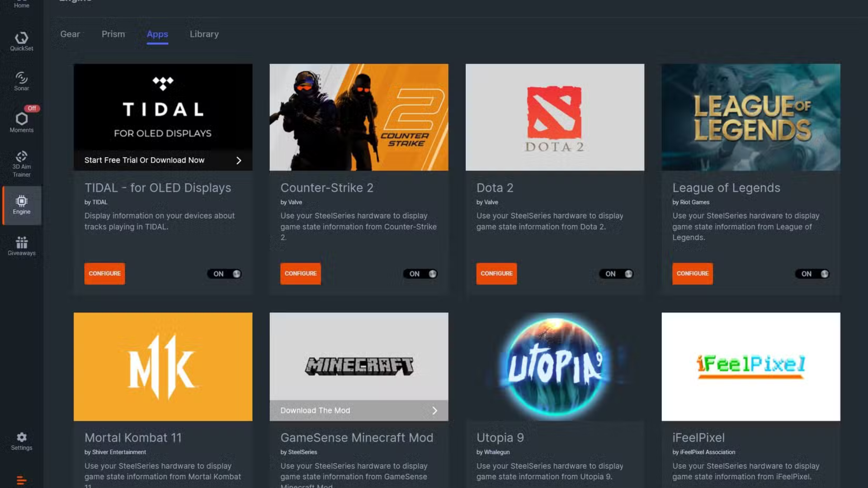This screenshot has width=868, height=488.
Task: Disable the Counter-Strike 2 ON switch
Action: [x=420, y=274]
